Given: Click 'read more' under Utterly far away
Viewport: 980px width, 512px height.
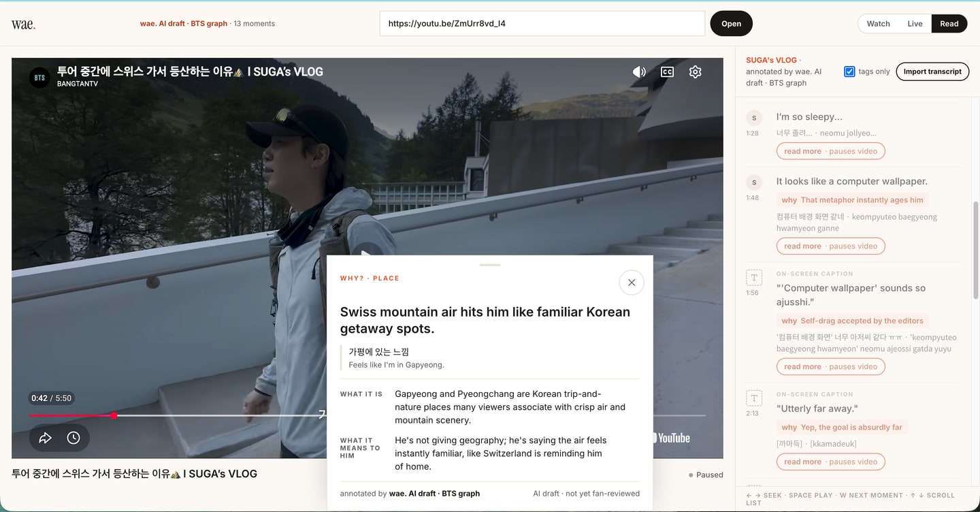Looking at the screenshot, I should click(x=830, y=462).
